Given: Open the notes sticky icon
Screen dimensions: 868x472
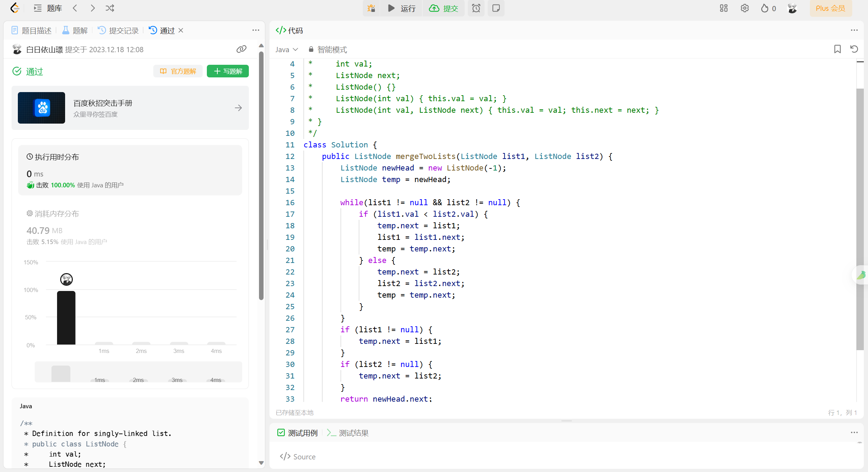Looking at the screenshot, I should [496, 8].
